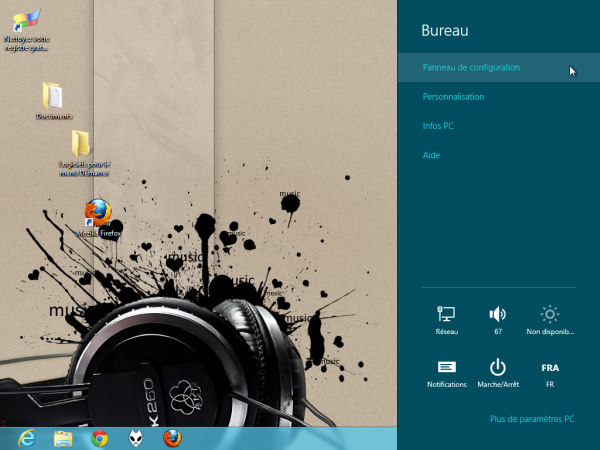Click "Plus de paramètres PC" link
Screen dimensions: 600x450
click(532, 419)
